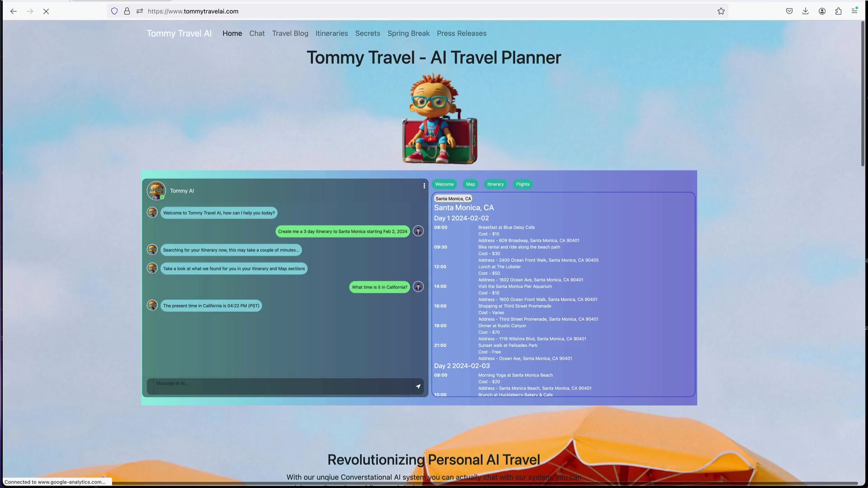Image resolution: width=868 pixels, height=488 pixels.
Task: Click the Tommy Travel - AI Travel Planner heading
Action: click(x=434, y=57)
